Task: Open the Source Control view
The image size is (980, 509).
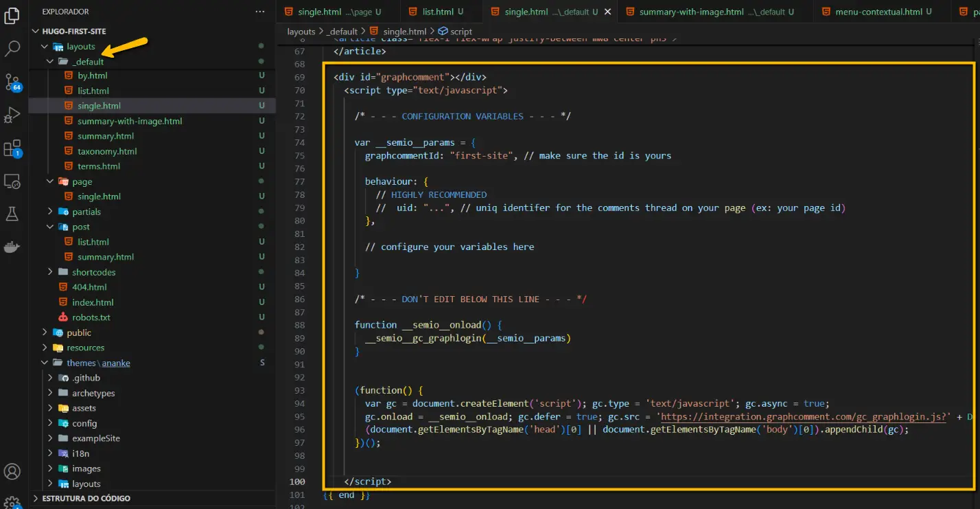Action: [13, 82]
